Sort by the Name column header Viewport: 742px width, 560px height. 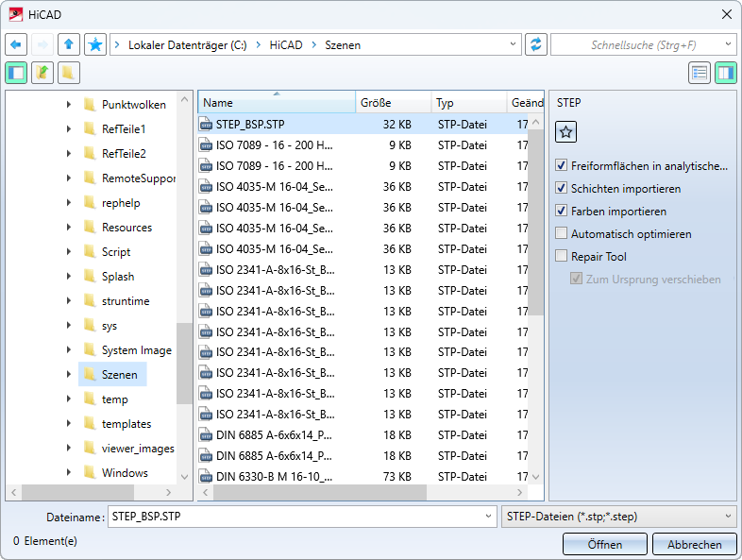(x=277, y=102)
